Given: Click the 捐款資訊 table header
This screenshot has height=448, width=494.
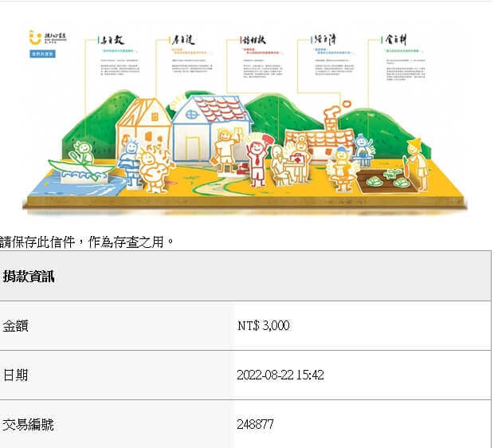Looking at the screenshot, I should point(28,276).
